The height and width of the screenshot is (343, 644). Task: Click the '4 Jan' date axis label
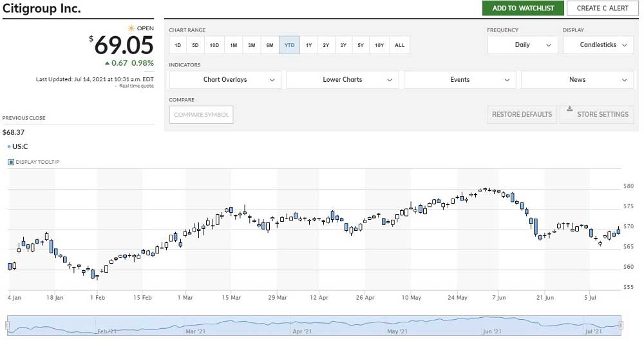(x=14, y=298)
